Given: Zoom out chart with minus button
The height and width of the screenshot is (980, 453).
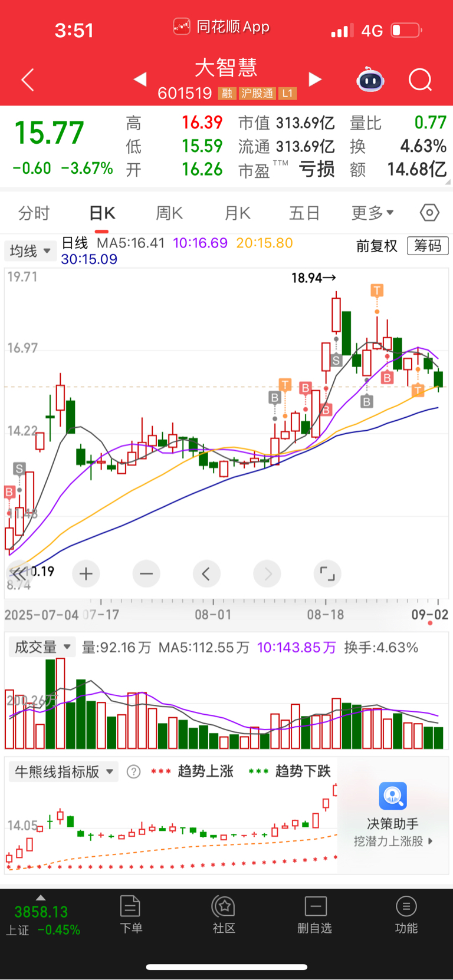Looking at the screenshot, I should coord(146,573).
